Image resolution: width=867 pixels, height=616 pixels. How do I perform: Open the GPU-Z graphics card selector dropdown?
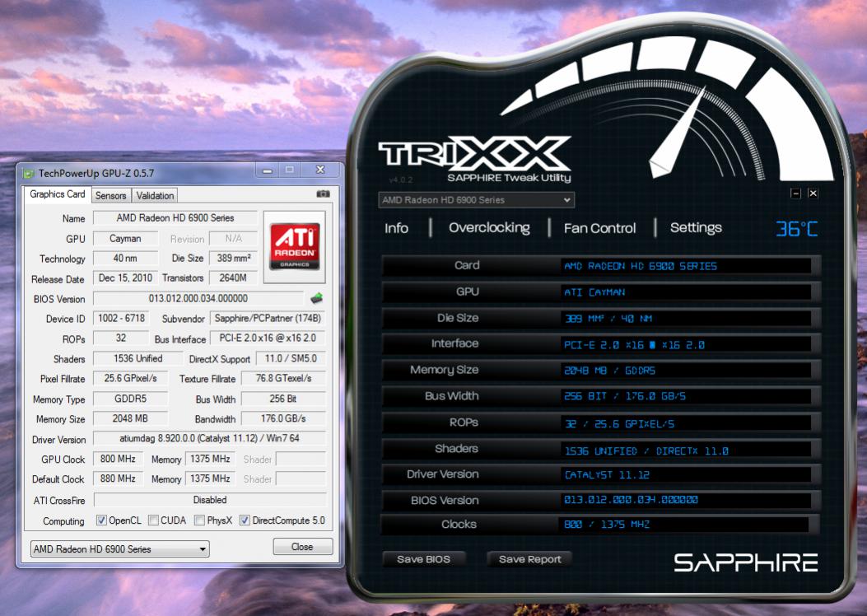119,549
